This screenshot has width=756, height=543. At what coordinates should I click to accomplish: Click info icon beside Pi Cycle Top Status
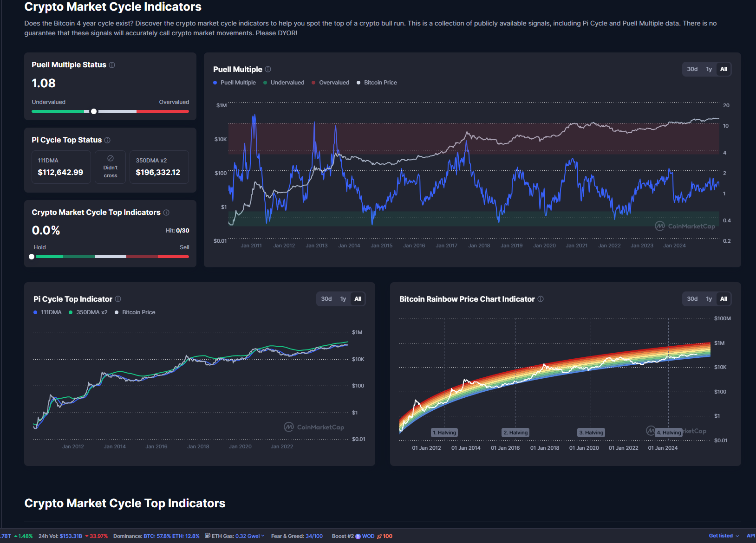point(107,140)
